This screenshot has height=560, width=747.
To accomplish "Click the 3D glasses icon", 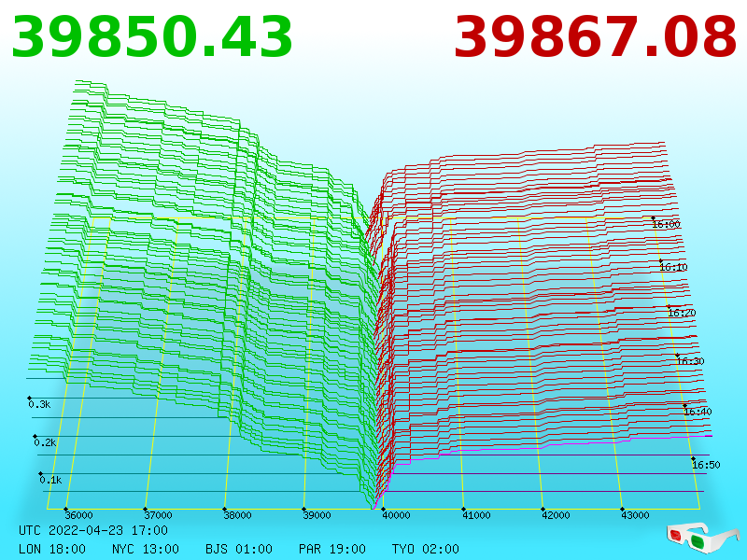I will click(702, 538).
